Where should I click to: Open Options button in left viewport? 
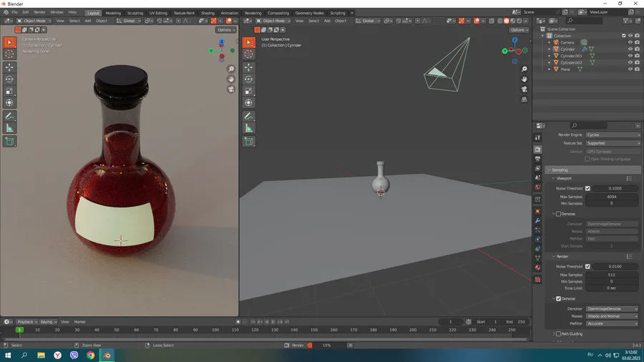coord(226,30)
